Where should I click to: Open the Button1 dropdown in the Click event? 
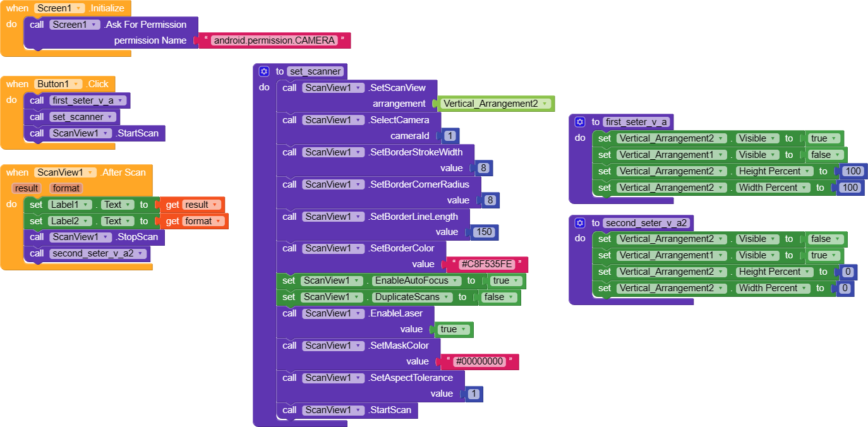click(x=59, y=84)
